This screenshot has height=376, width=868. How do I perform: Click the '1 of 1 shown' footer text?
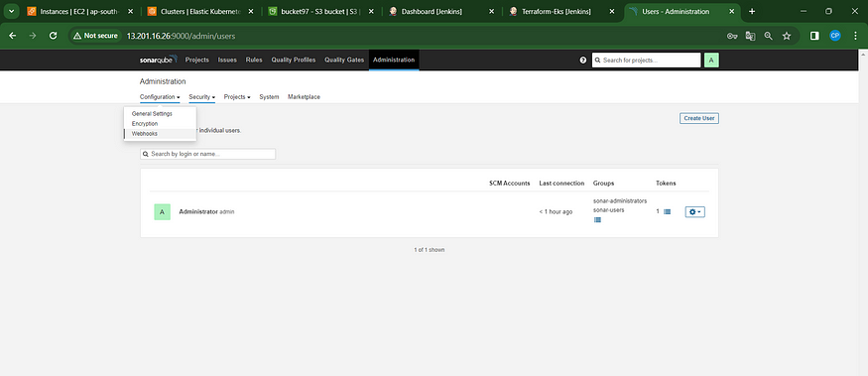pyautogui.click(x=429, y=250)
